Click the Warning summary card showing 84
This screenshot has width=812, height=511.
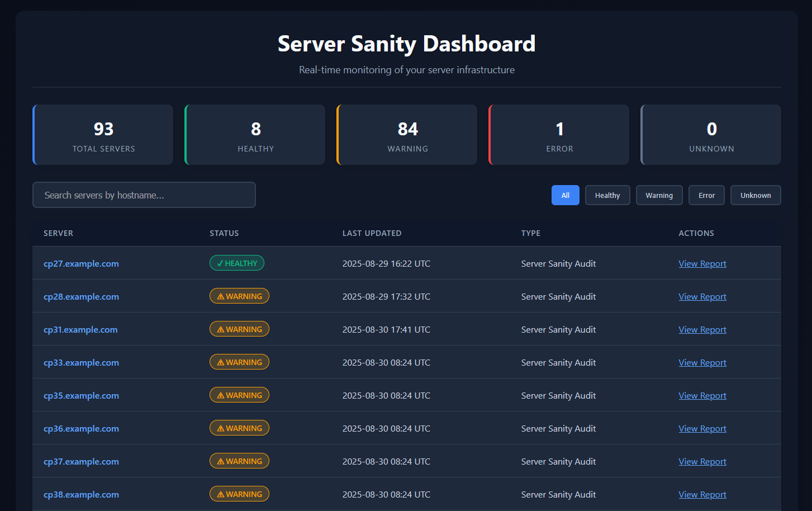tap(407, 135)
